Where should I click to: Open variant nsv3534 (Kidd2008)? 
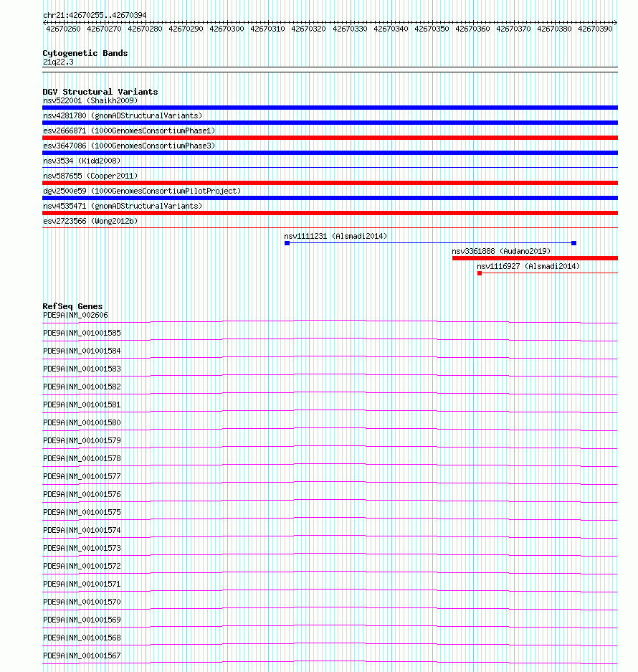[82, 161]
